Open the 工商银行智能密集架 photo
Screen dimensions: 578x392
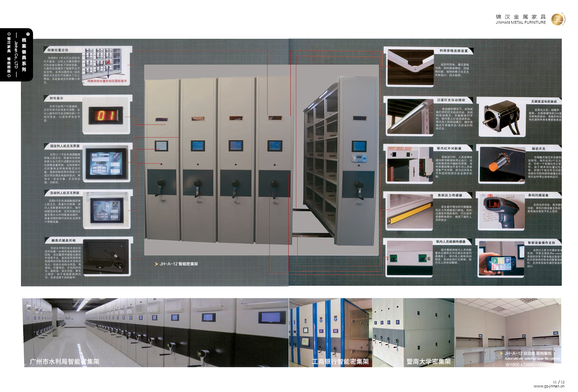click(x=330, y=332)
